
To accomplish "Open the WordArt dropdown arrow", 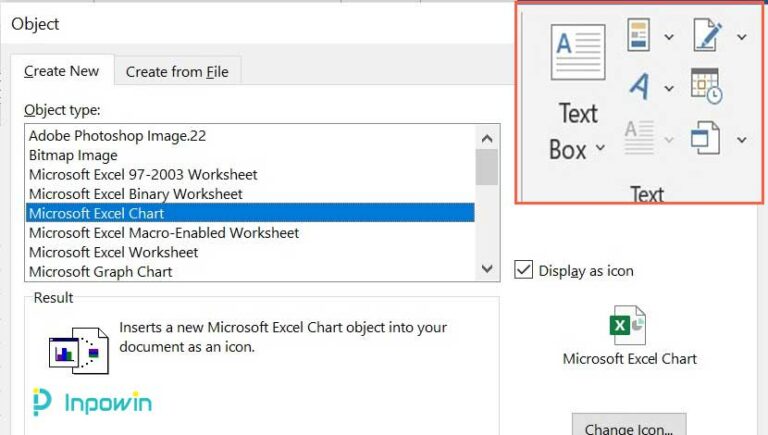I will tap(669, 89).
